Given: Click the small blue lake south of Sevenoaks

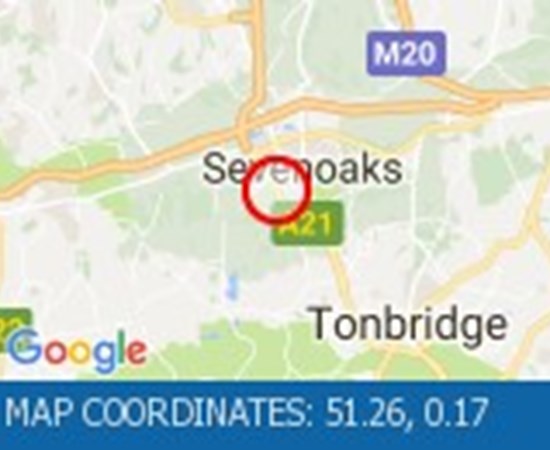Looking at the screenshot, I should tap(232, 288).
